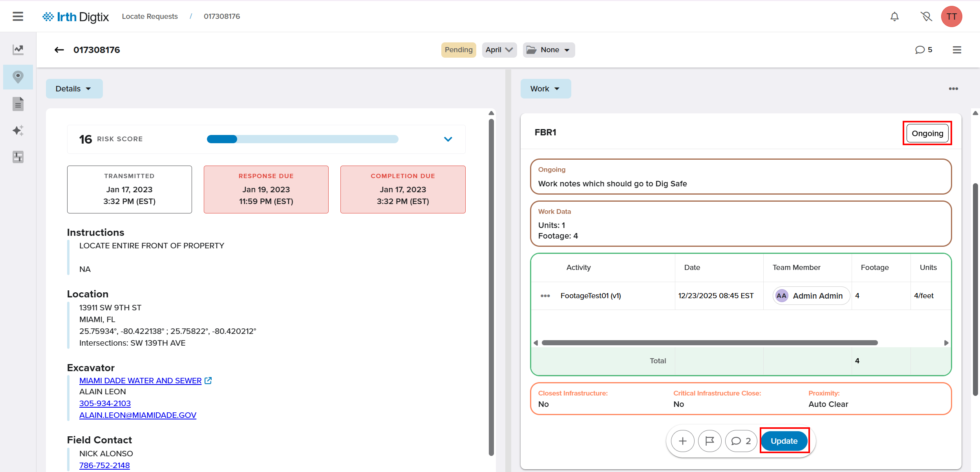Open the hamburger navigation menu

(x=18, y=16)
